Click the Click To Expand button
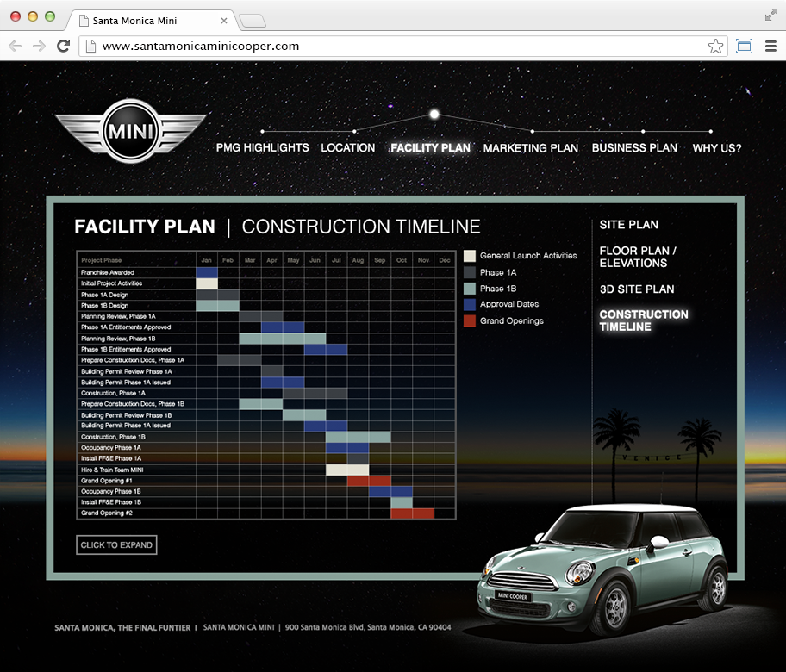Image resolution: width=786 pixels, height=672 pixels. tap(116, 544)
